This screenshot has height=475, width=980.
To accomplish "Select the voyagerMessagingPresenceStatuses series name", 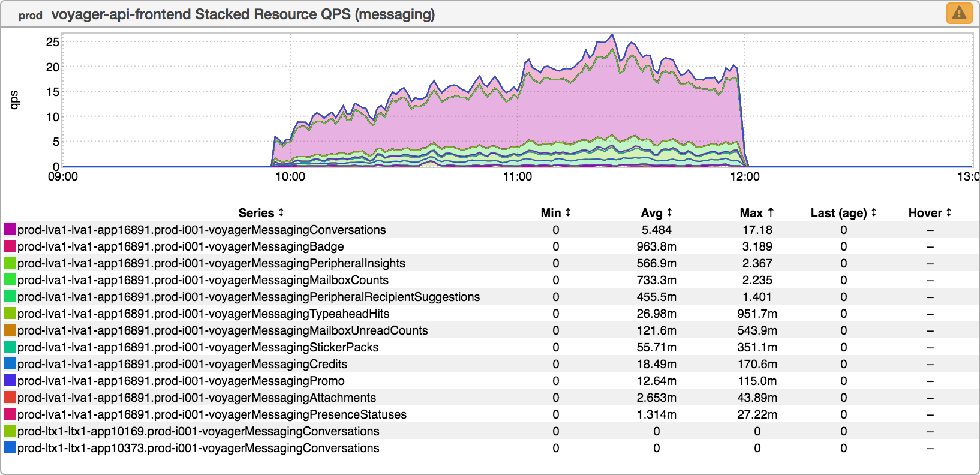I will tap(212, 414).
